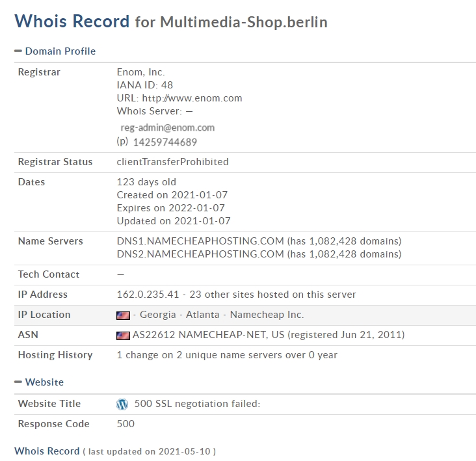Image resolution: width=476 pixels, height=461 pixels.
Task: Click the Hosting History row label
Action: pyautogui.click(x=55, y=355)
